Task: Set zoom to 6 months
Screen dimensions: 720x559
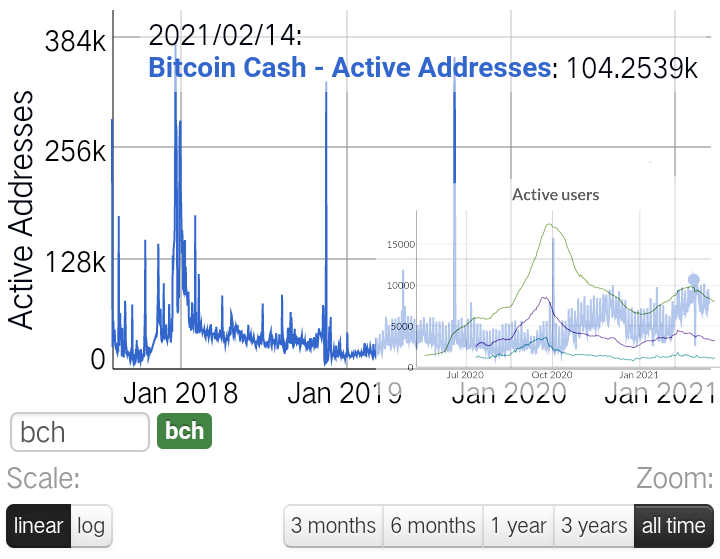Action: tap(433, 525)
